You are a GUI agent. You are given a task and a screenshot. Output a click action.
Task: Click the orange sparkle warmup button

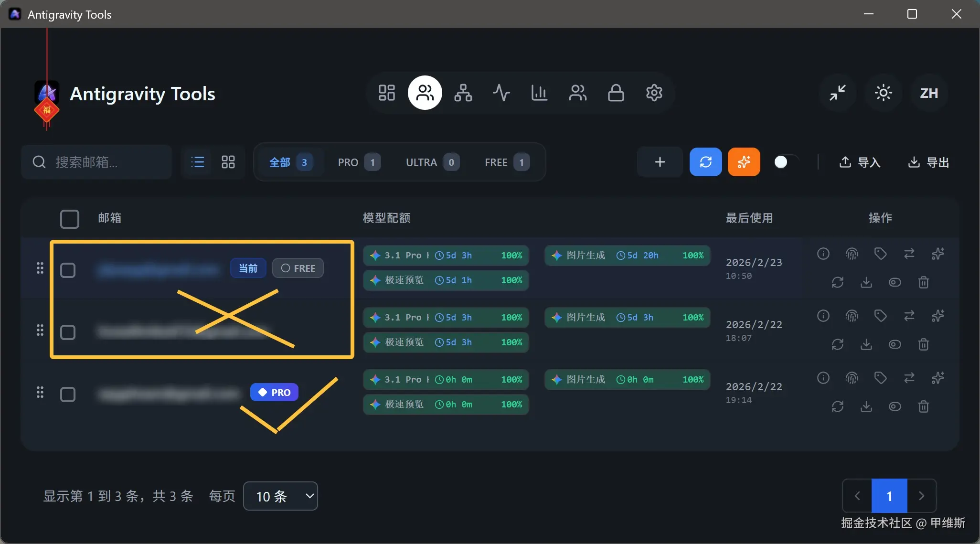click(x=744, y=162)
